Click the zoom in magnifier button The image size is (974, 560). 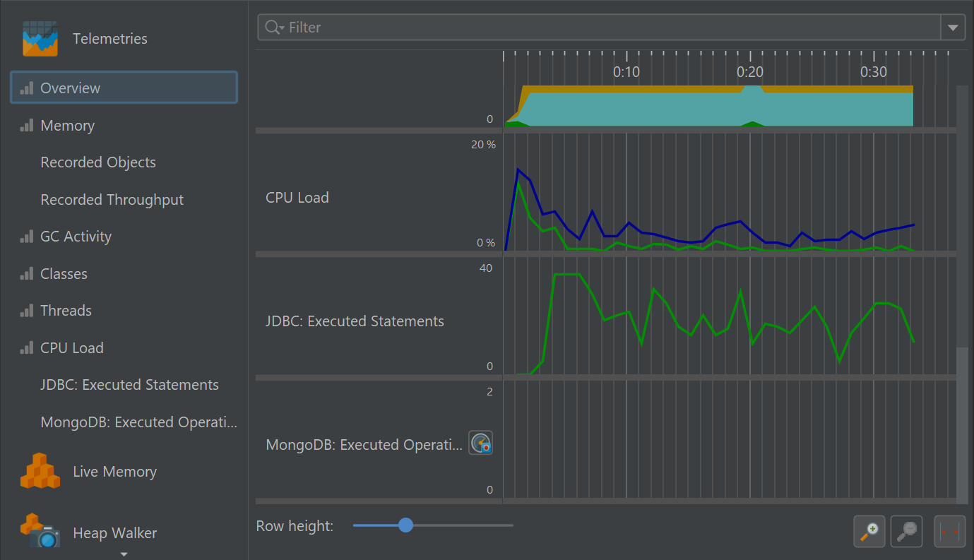tap(869, 531)
